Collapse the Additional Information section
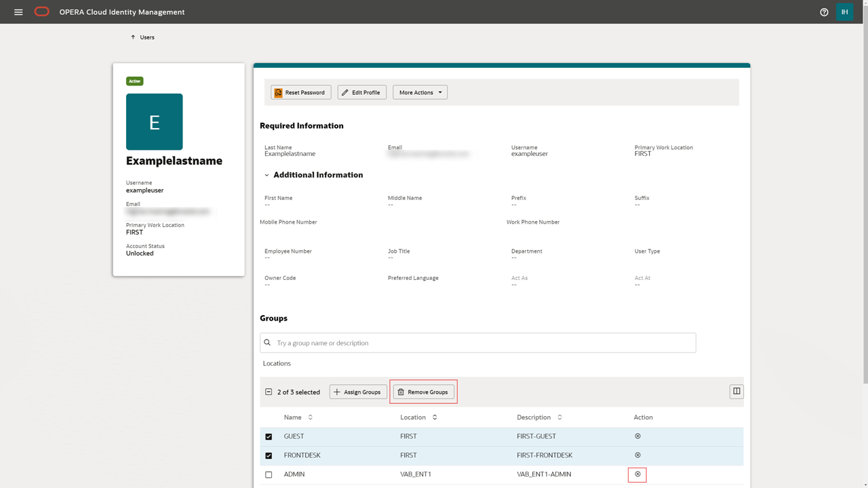This screenshot has height=488, width=868. pos(265,174)
